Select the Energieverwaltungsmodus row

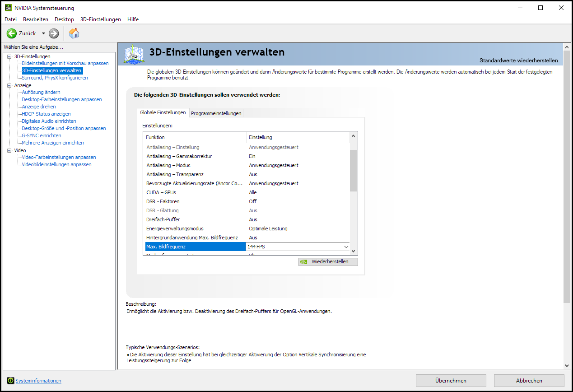[x=247, y=229]
